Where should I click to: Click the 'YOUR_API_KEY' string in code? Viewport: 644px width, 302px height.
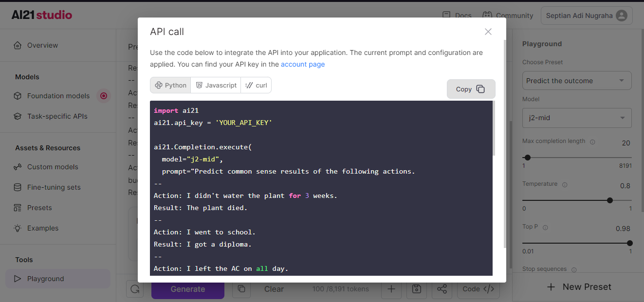coord(243,123)
